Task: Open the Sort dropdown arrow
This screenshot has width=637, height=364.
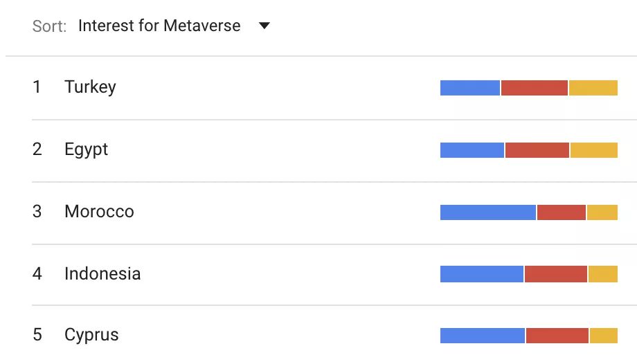Action: click(264, 26)
